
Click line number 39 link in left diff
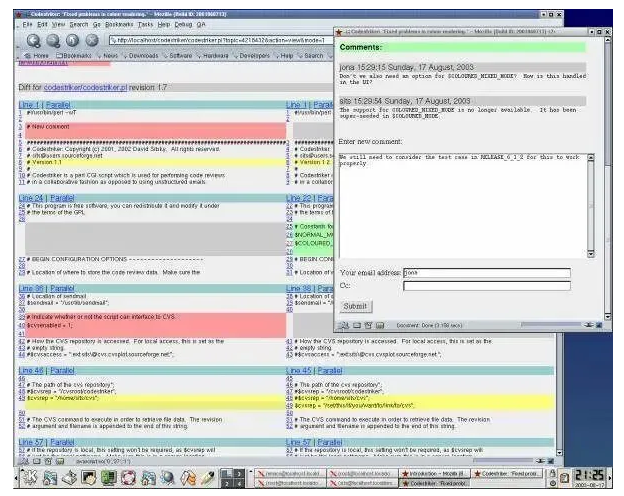click(22, 317)
